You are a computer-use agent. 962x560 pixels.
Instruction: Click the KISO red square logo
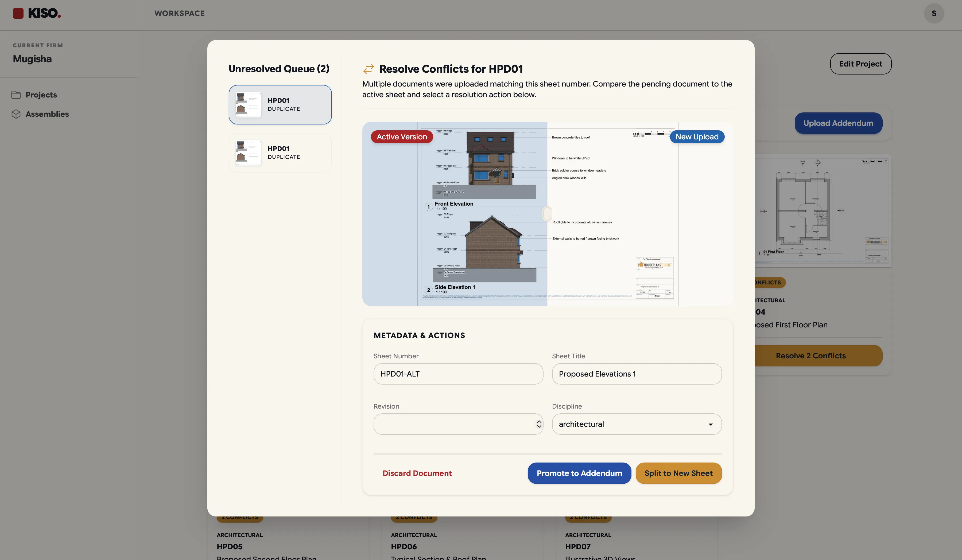coord(18,13)
